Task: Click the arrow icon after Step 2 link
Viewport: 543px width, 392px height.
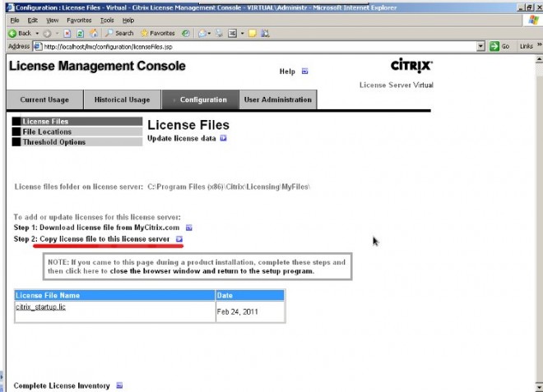Action: pos(179,239)
